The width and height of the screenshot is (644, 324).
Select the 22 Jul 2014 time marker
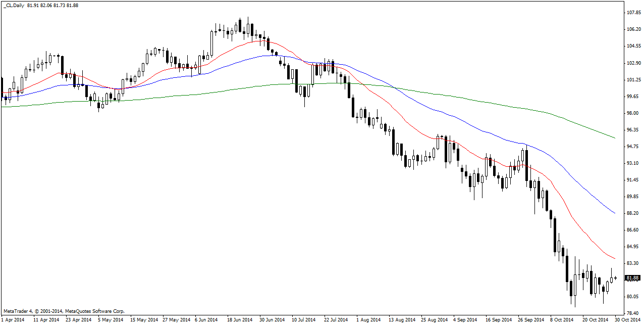pyautogui.click(x=336, y=320)
